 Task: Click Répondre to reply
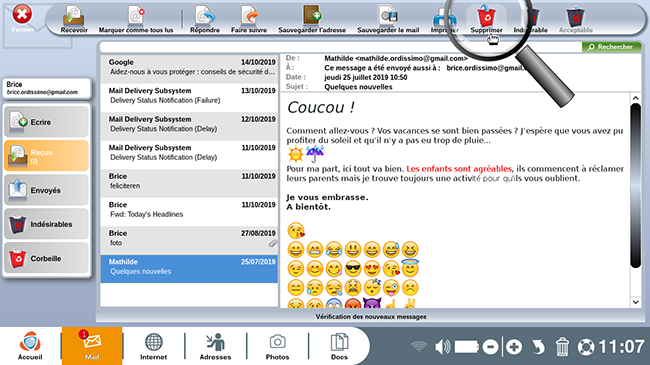point(205,19)
